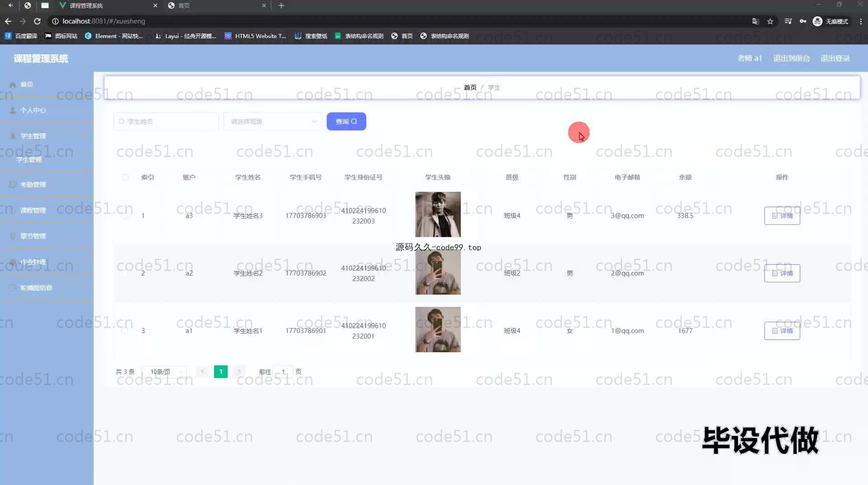
Task: Open the 请选择班级 class dropdown
Action: [x=273, y=121]
